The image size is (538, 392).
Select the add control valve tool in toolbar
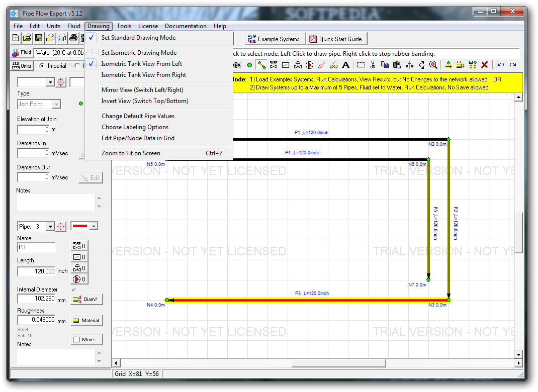click(298, 65)
